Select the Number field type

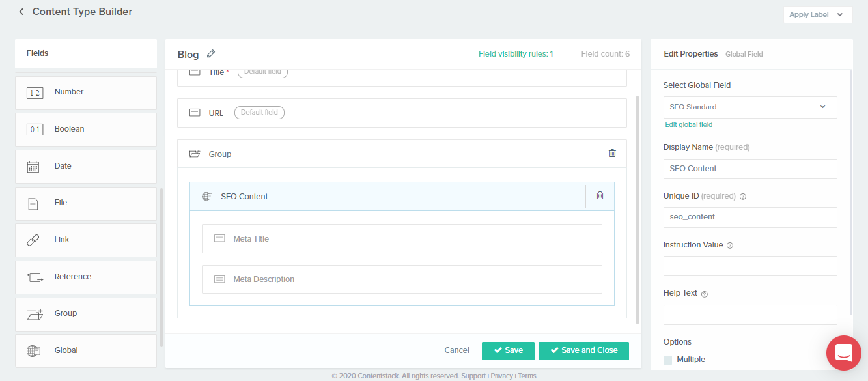coord(86,92)
